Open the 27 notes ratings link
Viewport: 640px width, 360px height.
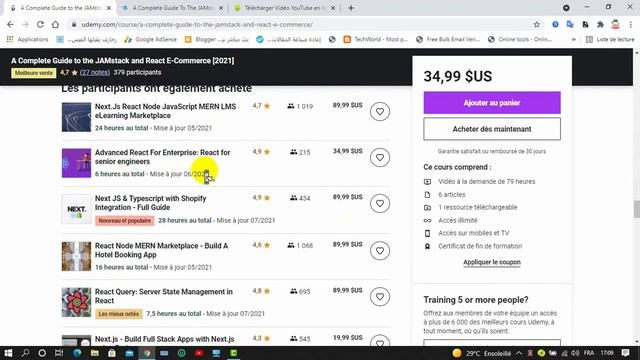(x=95, y=72)
